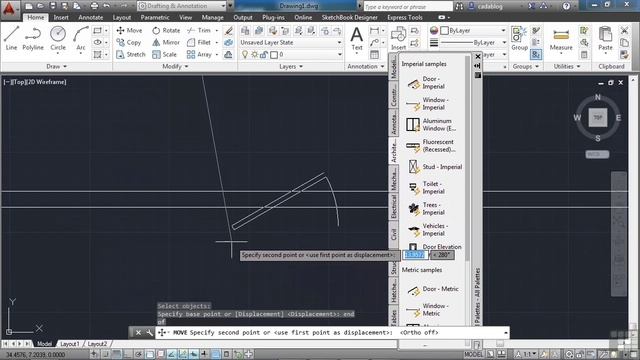Viewport: 640px width, 360px height.
Task: Click the viewport [Top] view control label
Action: [20, 82]
